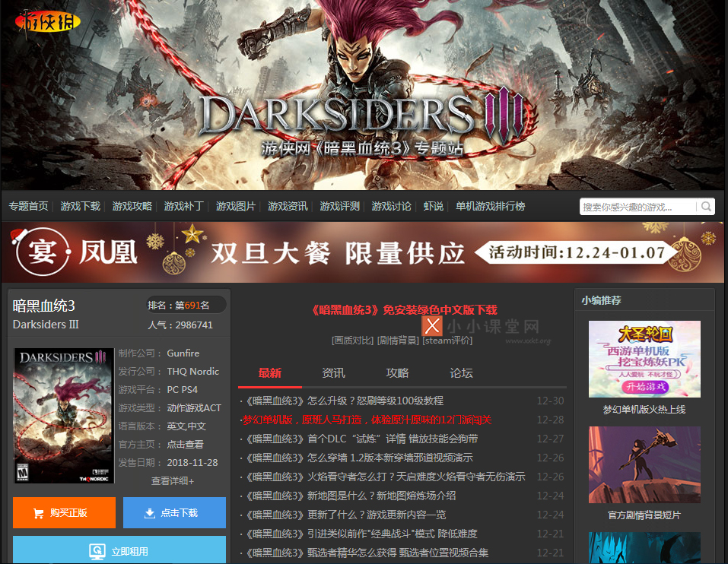Open the 游戏攻略 nav item
This screenshot has height=564, width=728.
tap(132, 207)
